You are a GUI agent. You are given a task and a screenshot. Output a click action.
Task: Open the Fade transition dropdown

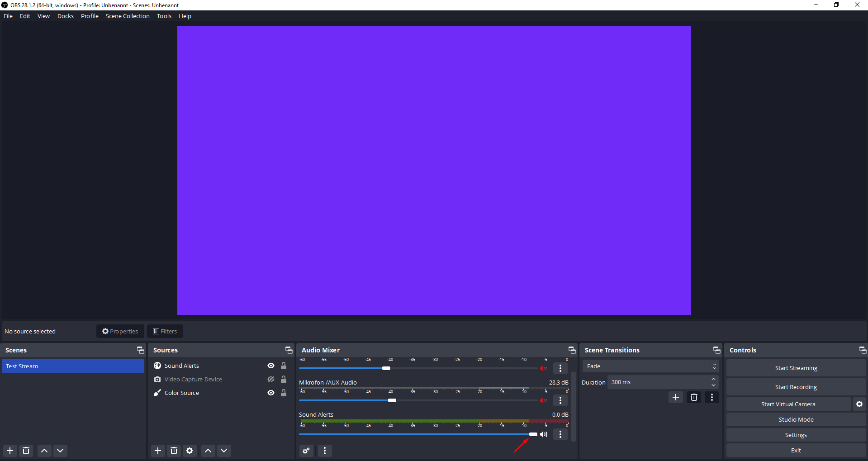pyautogui.click(x=650, y=366)
